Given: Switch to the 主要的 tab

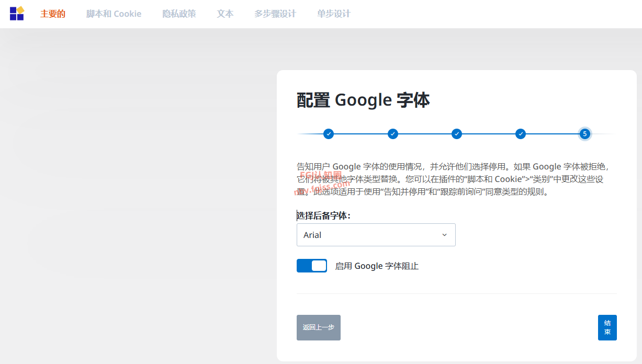Looking at the screenshot, I should coord(53,14).
